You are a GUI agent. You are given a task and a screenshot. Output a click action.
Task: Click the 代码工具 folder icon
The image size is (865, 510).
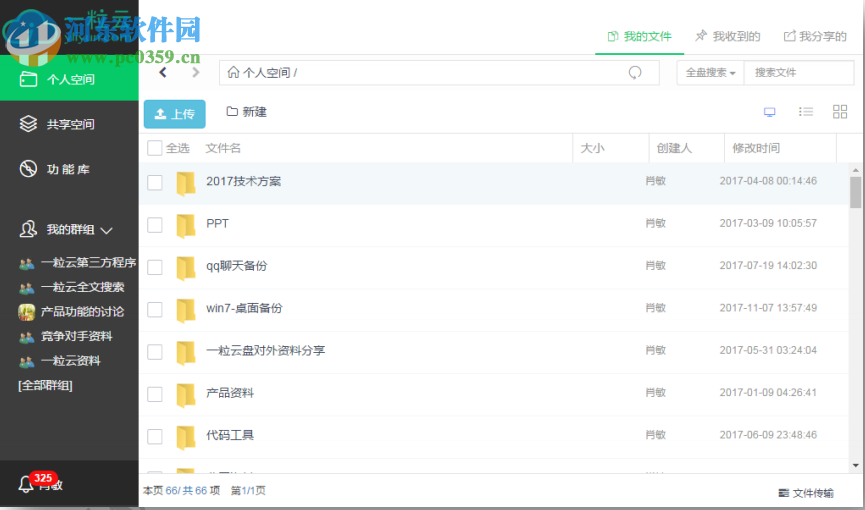click(x=186, y=438)
